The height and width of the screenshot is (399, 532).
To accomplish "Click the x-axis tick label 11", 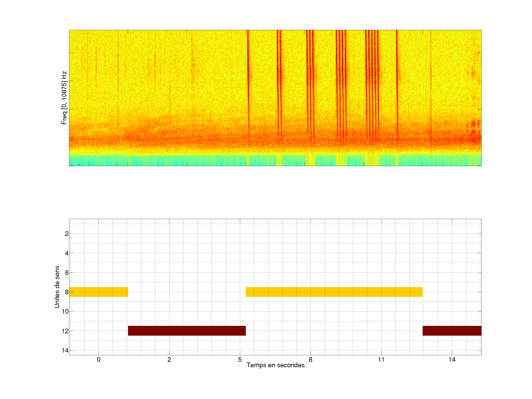I will 381,359.
